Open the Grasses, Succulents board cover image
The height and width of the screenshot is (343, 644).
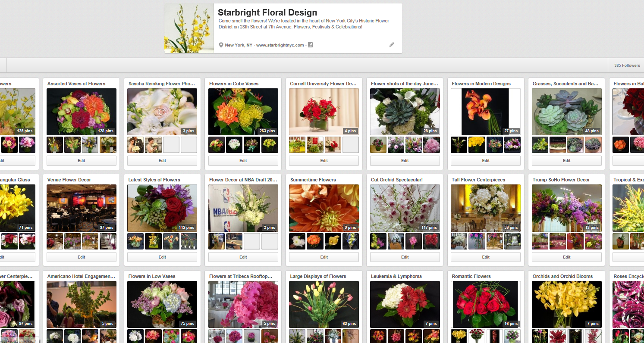[566, 112]
